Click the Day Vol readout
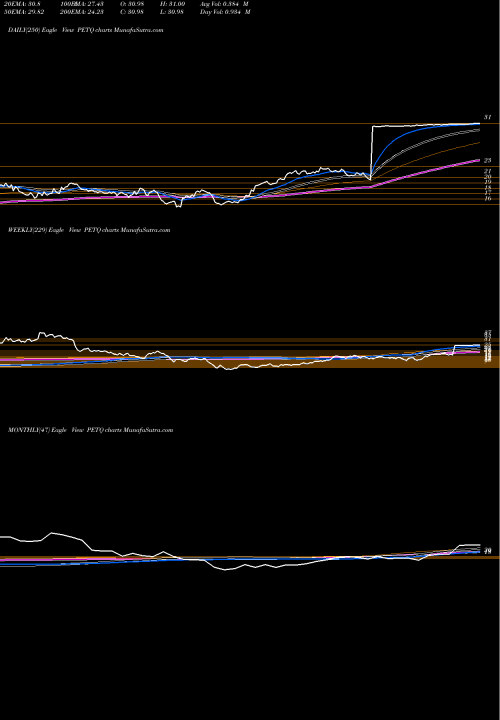 [x=225, y=12]
